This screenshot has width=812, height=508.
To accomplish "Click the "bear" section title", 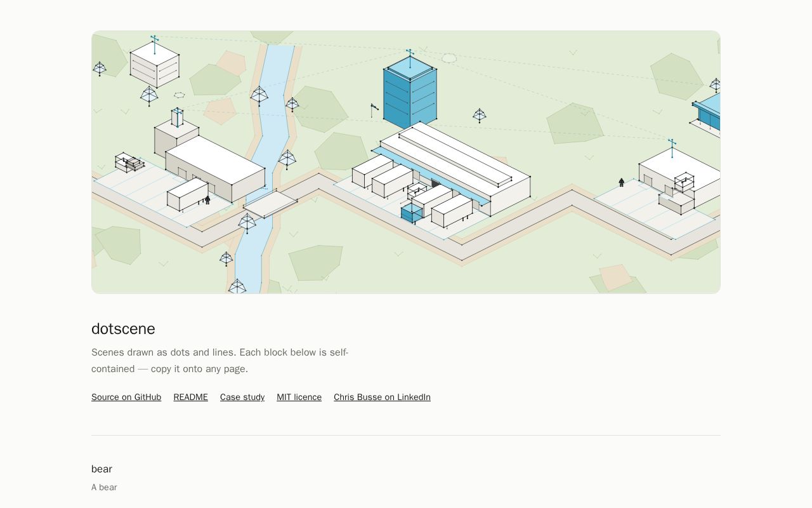I will (101, 469).
